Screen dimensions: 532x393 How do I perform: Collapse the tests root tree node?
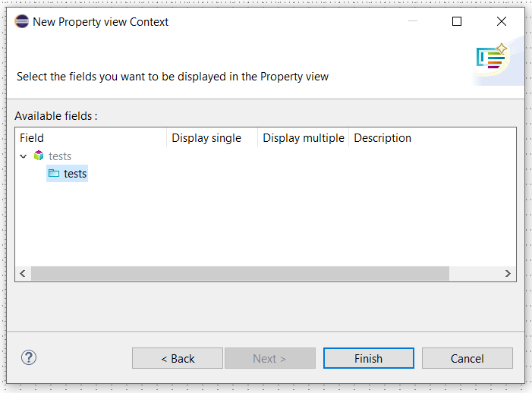click(x=24, y=156)
